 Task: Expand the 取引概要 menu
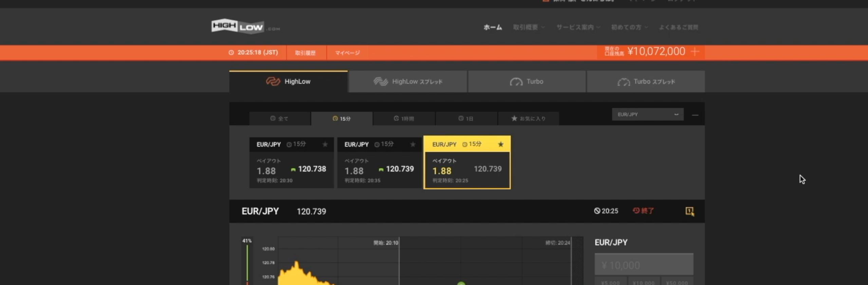pos(529,27)
